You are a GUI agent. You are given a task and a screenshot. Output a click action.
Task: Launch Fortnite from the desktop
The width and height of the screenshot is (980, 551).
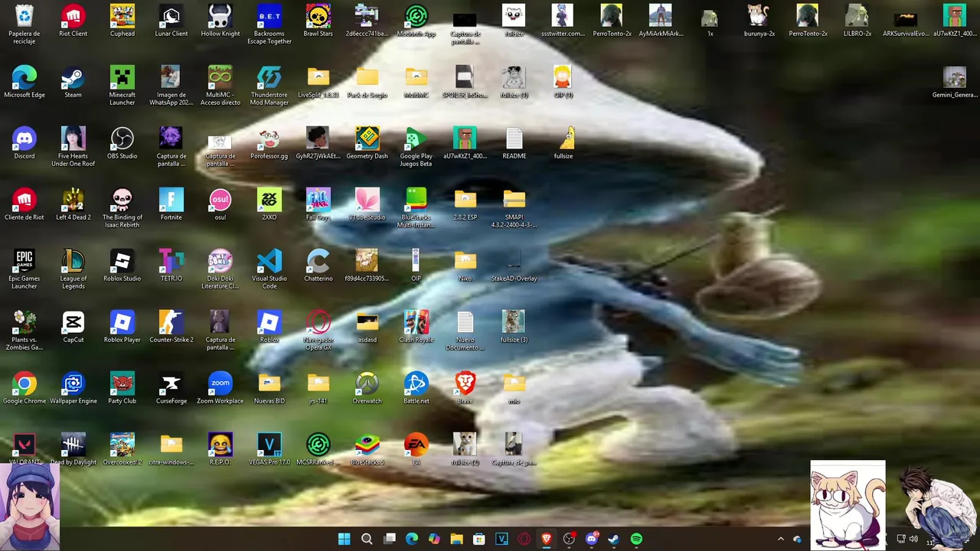[x=171, y=204]
